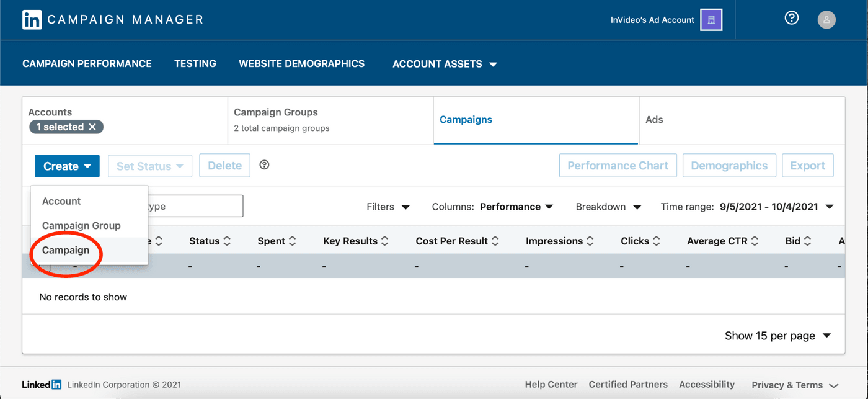Select Campaign from the Create menu
The height and width of the screenshot is (399, 868).
click(x=66, y=250)
